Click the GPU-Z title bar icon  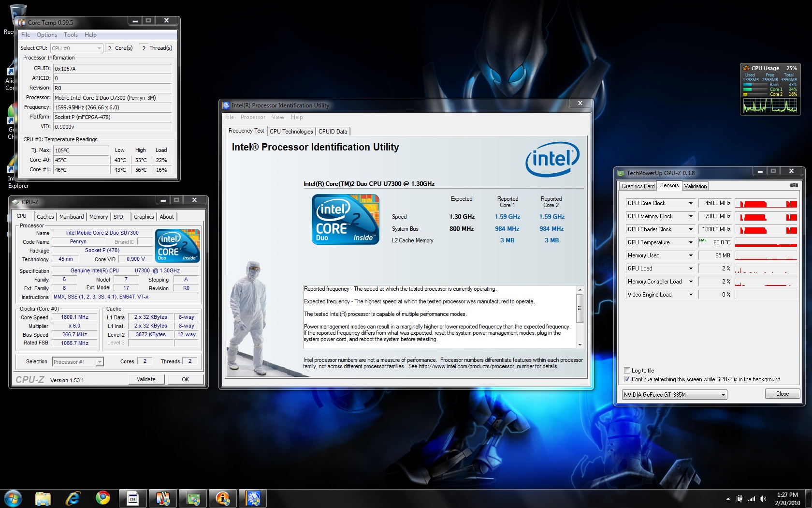click(x=621, y=173)
